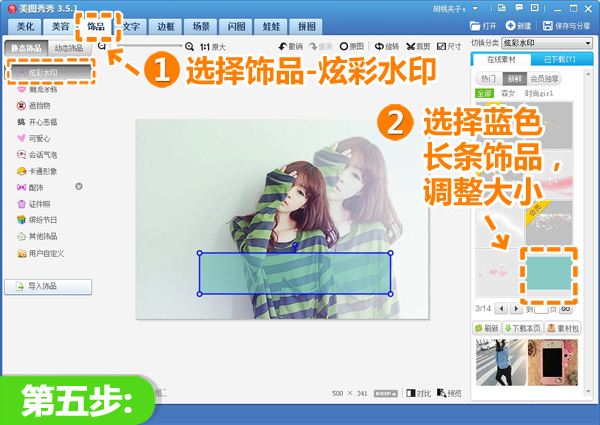Select 遮挡物 sticker category

click(x=34, y=106)
